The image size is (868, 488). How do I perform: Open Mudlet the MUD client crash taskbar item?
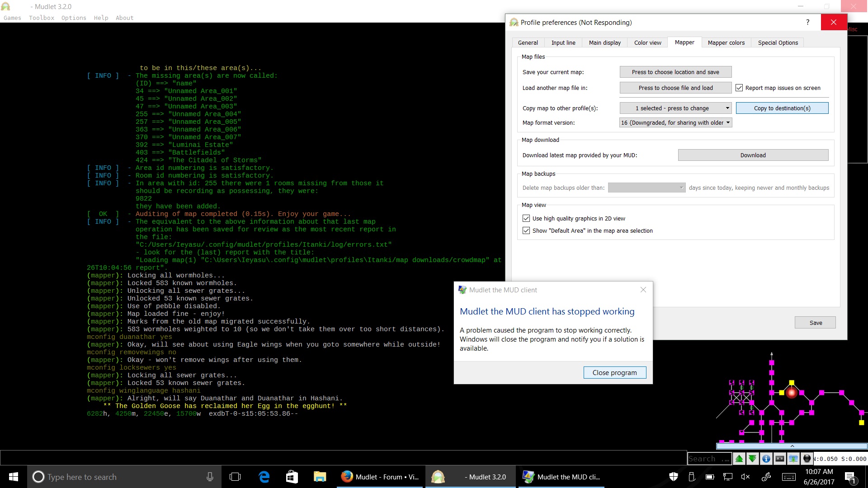(x=562, y=477)
